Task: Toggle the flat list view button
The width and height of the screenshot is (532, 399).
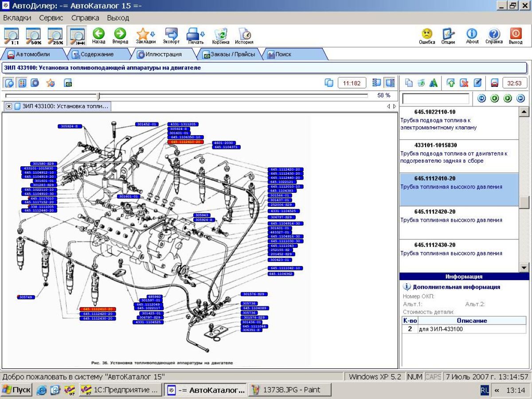Action: 377,83
